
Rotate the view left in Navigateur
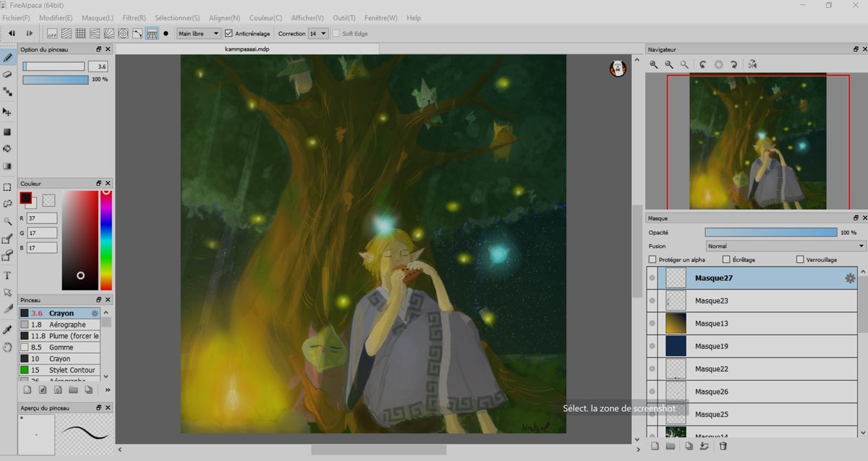tap(703, 64)
